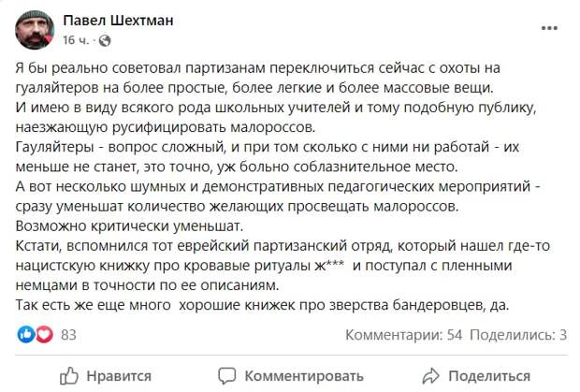The image size is (580, 392).
Task: Open the 16 ч. timestamp link
Action: point(76,40)
